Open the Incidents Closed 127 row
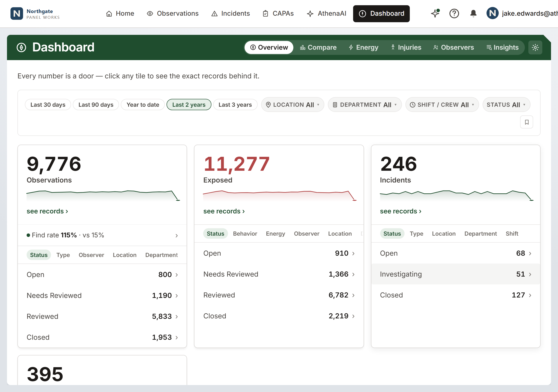The image size is (558, 392). [455, 295]
